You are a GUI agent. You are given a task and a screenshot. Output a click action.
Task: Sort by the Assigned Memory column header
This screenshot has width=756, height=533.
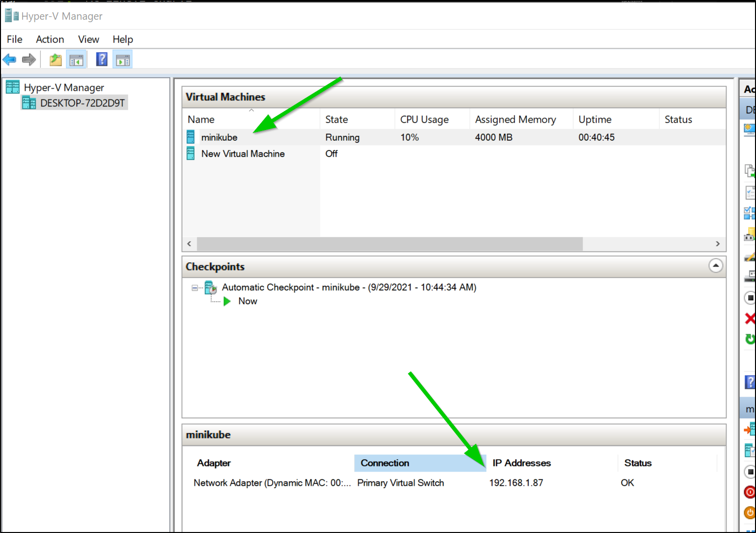pos(521,119)
